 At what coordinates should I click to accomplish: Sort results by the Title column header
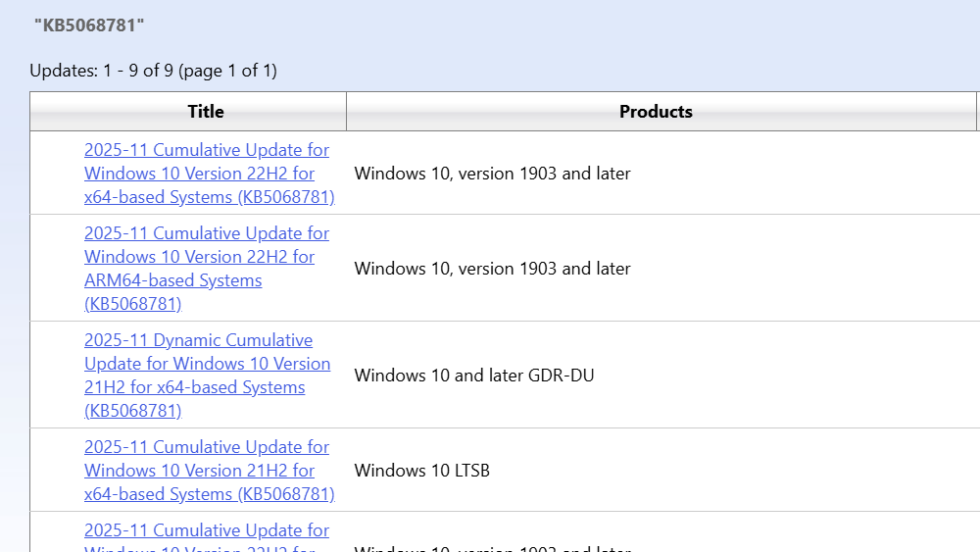(x=206, y=112)
